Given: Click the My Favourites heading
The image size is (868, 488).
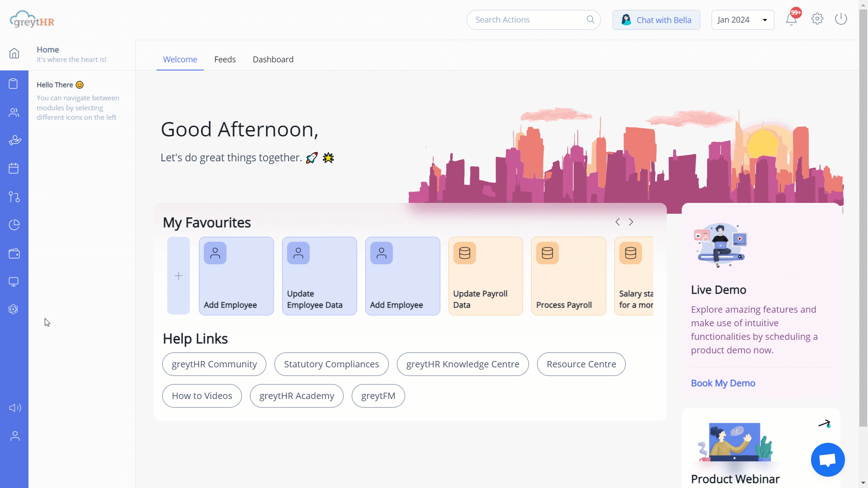Looking at the screenshot, I should (x=207, y=223).
